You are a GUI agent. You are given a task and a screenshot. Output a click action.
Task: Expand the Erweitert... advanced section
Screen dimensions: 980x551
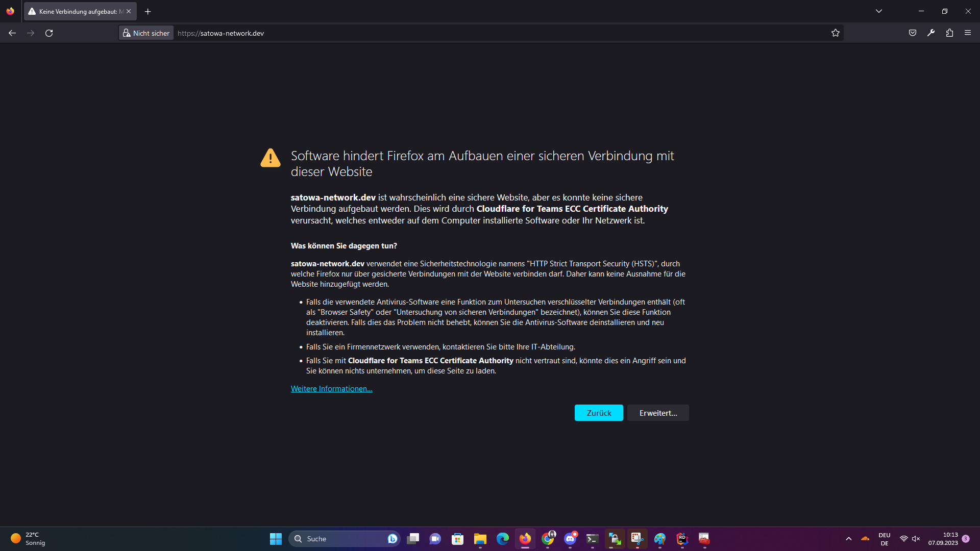coord(658,413)
